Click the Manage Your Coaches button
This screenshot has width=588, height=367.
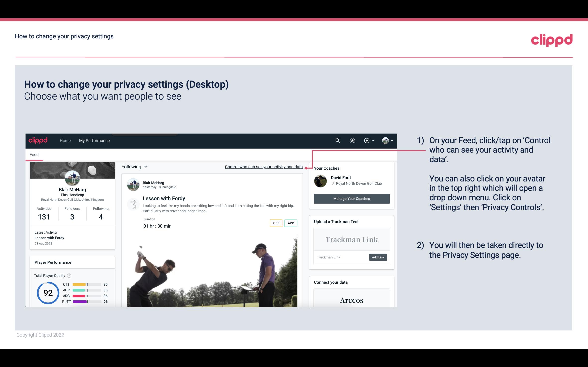(x=351, y=198)
